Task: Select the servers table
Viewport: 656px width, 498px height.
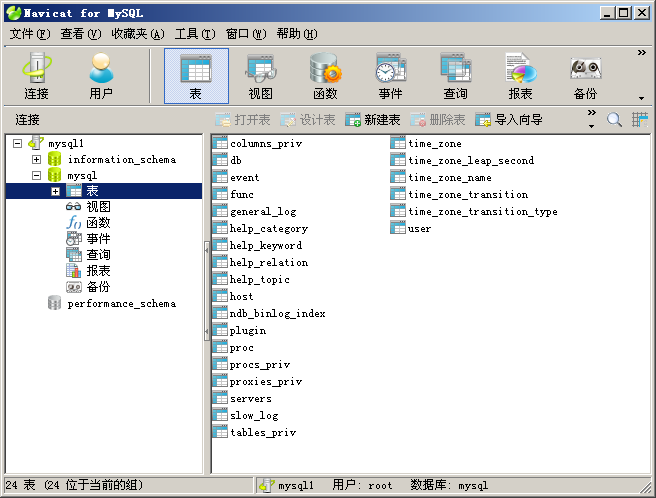Action: 242,398
